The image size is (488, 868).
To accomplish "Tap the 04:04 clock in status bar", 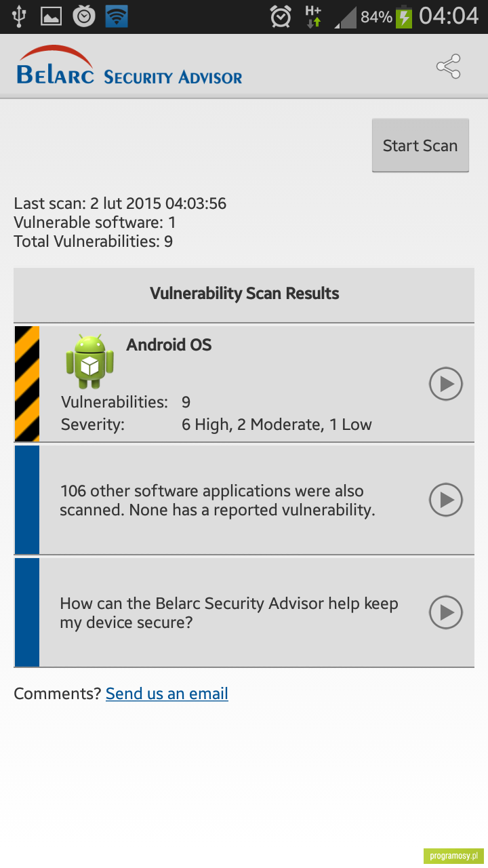I will coord(449,16).
